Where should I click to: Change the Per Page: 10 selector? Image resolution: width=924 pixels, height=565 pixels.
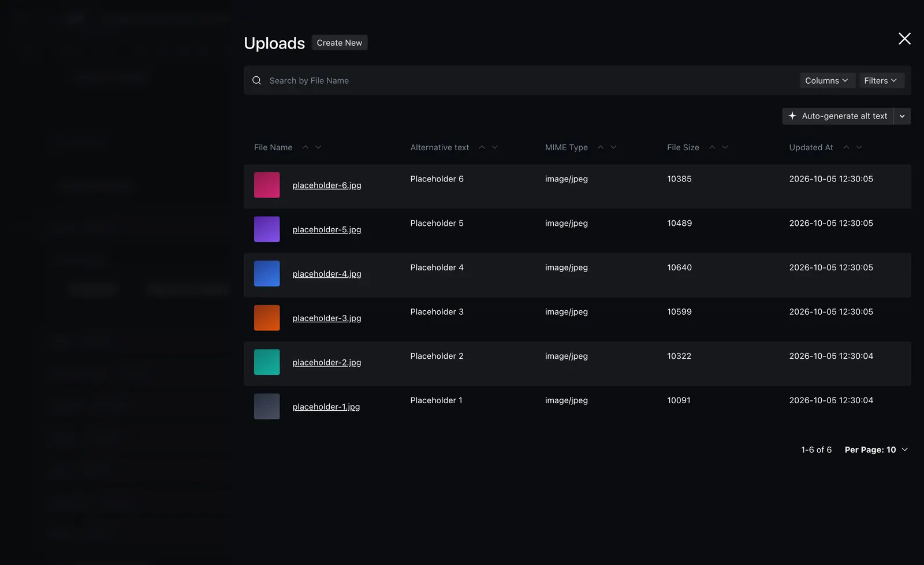tap(876, 449)
